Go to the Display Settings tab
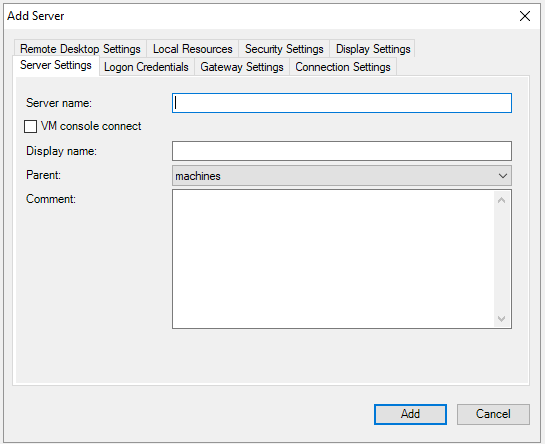545x444 pixels. click(373, 49)
